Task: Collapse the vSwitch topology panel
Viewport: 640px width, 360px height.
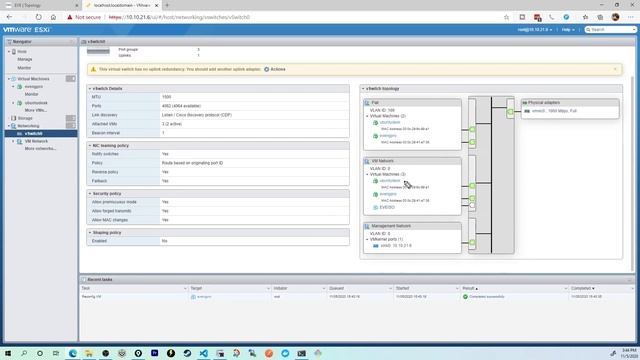Action: (363, 89)
